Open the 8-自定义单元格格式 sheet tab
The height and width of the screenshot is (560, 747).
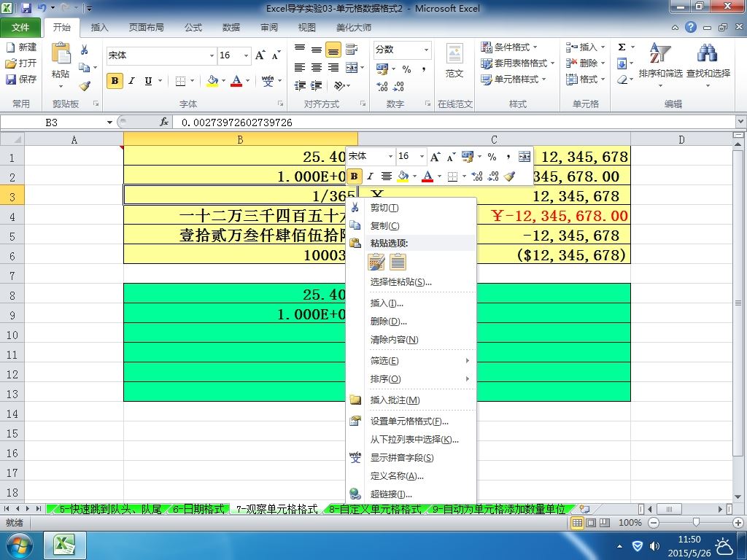[376, 509]
